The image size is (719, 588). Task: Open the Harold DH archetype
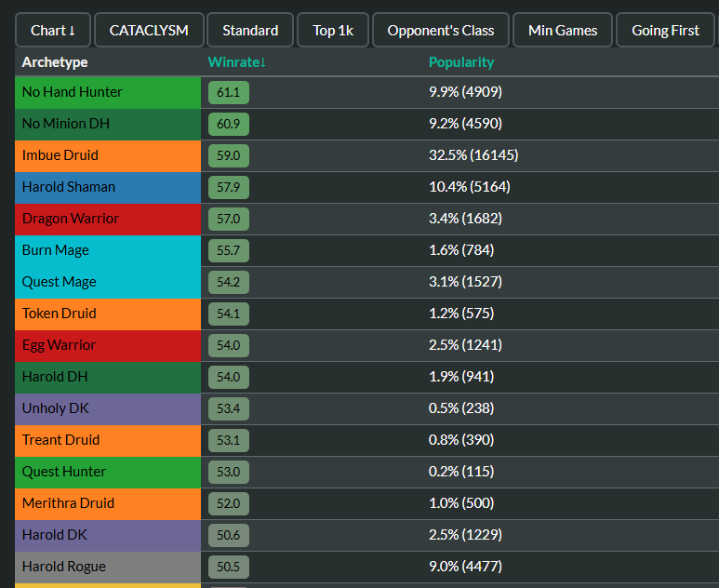click(108, 378)
